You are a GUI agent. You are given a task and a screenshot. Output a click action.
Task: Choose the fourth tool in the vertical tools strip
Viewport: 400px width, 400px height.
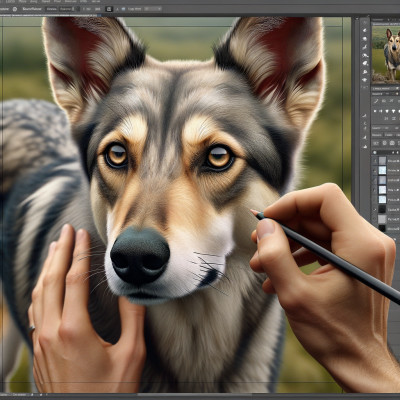pos(365,47)
